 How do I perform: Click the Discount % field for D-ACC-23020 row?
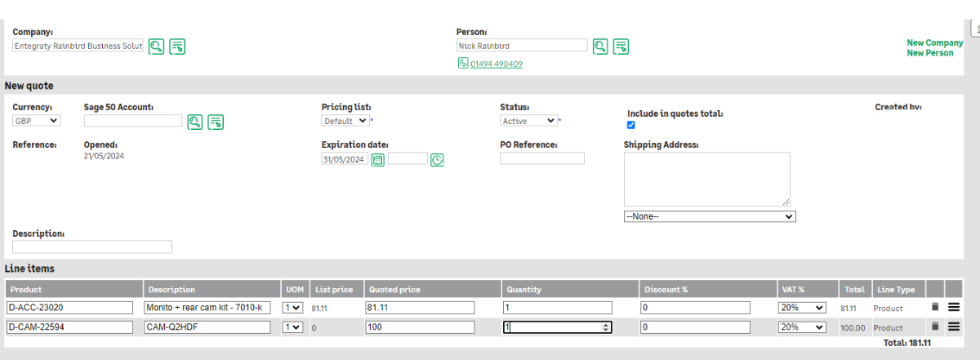pos(695,308)
